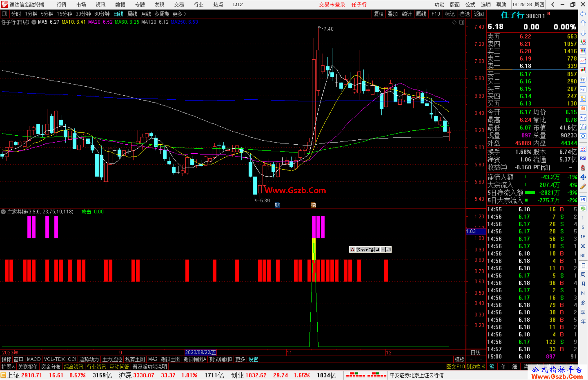588x380 pixels.
Task: Click the 极品五笔 input method bar
Action: coord(370,249)
